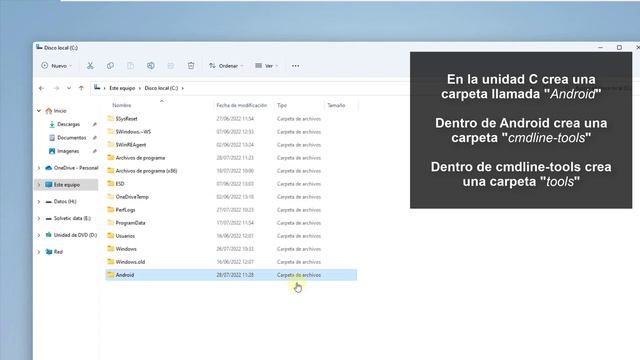Click Disco local (C:) breadcrumb segment
The height and width of the screenshot is (360, 640).
coord(161,88)
